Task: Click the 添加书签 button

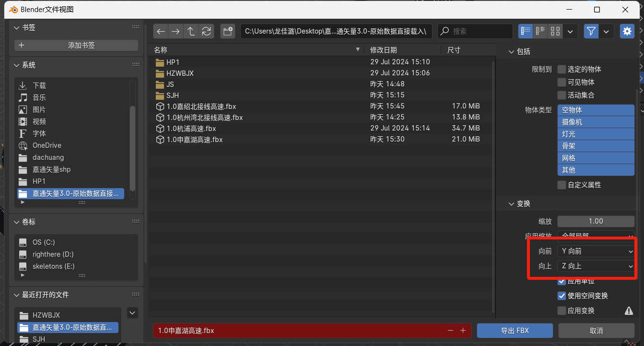Action: coord(76,45)
